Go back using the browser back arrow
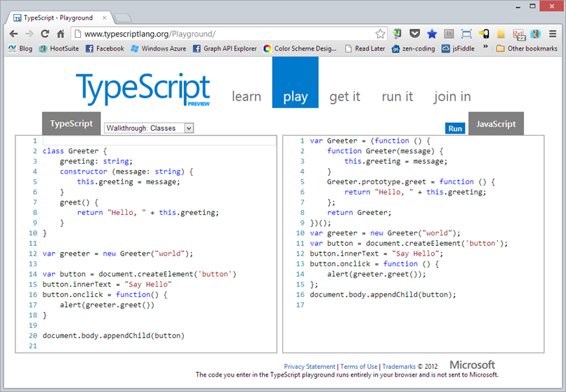566x392 pixels. [x=14, y=34]
